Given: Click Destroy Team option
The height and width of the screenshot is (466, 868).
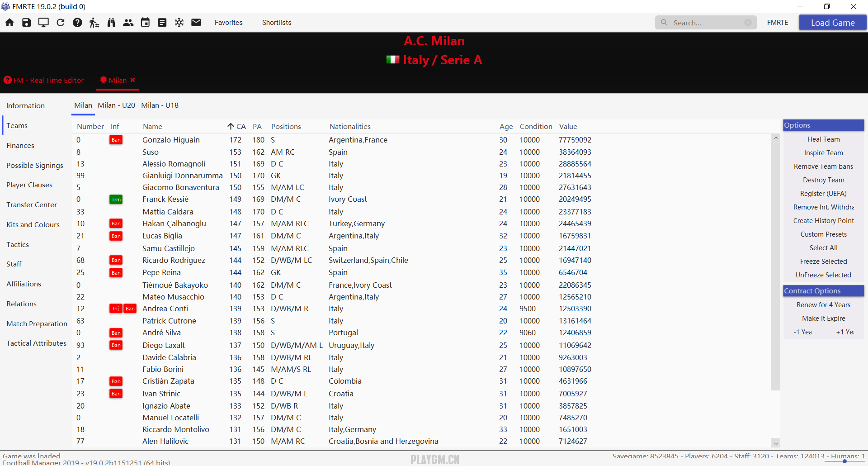Looking at the screenshot, I should [x=824, y=180].
